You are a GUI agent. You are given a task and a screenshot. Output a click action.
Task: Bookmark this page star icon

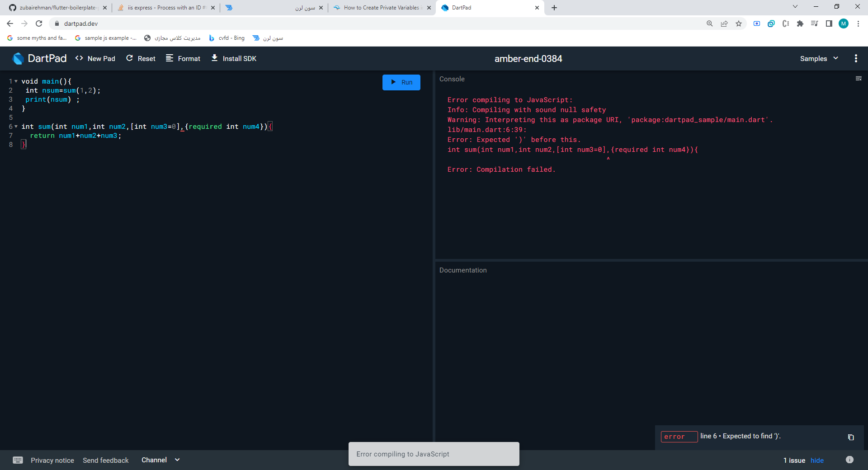click(739, 23)
